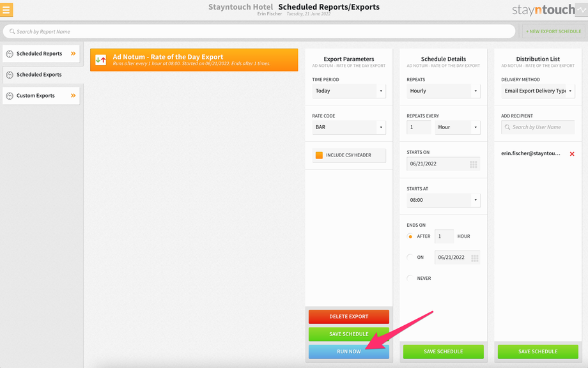Click Save Schedule in Distribution List panel
The height and width of the screenshot is (368, 588).
point(538,352)
